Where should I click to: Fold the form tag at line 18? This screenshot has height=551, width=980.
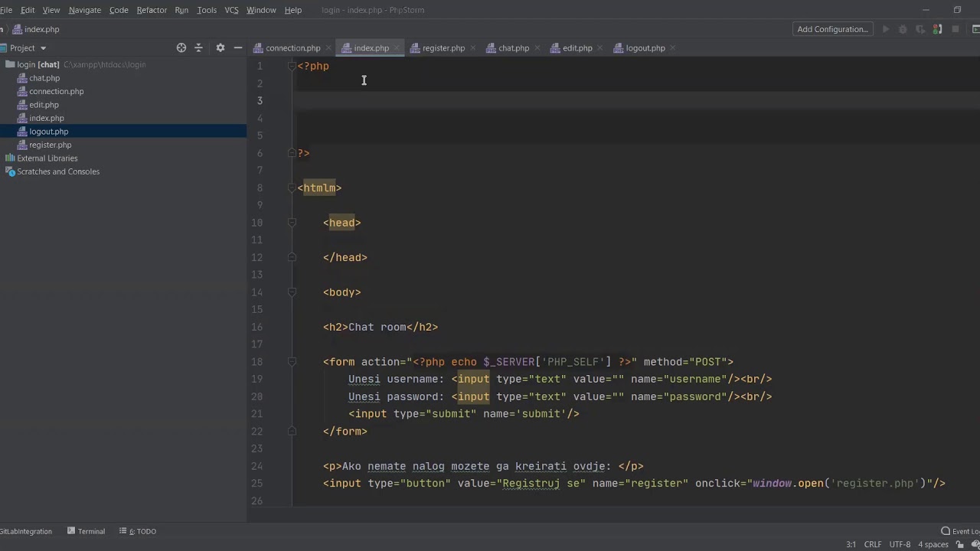click(x=292, y=362)
